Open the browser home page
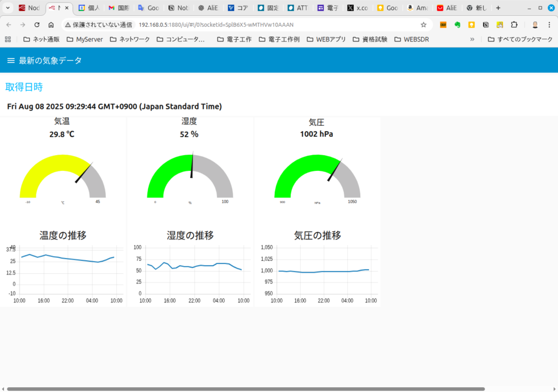558x392 pixels. click(51, 24)
